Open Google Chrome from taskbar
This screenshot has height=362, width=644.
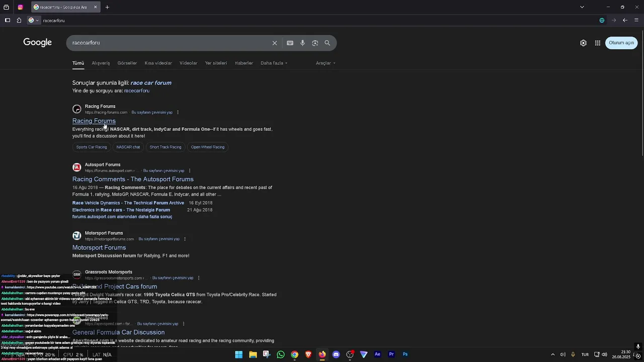coord(294,354)
